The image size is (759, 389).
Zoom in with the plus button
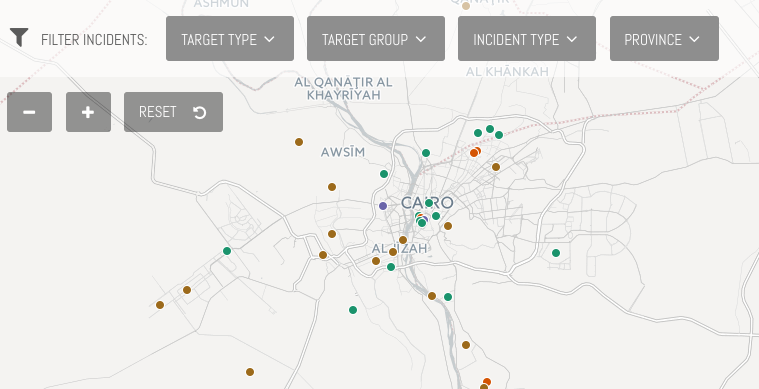tap(89, 112)
